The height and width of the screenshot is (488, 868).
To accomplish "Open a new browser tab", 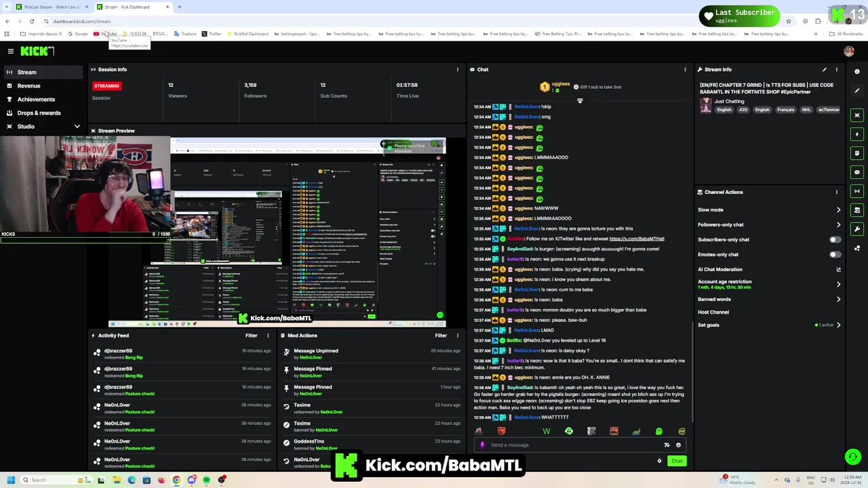I will (179, 7).
